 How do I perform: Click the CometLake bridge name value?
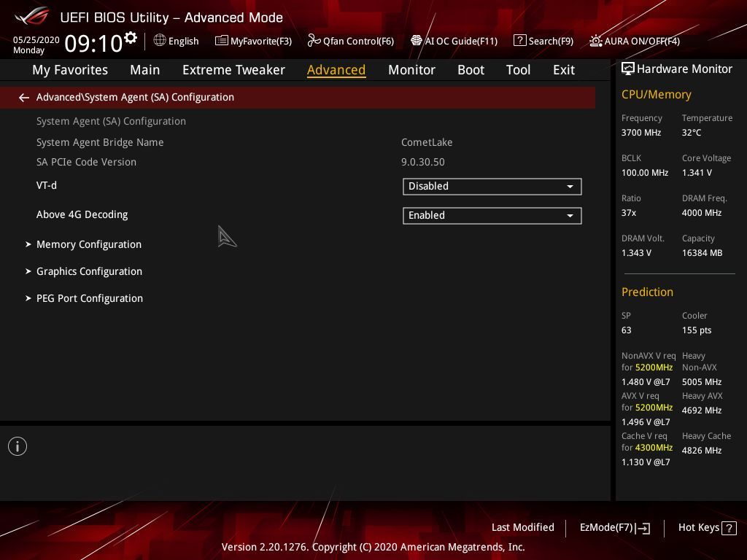tap(427, 142)
